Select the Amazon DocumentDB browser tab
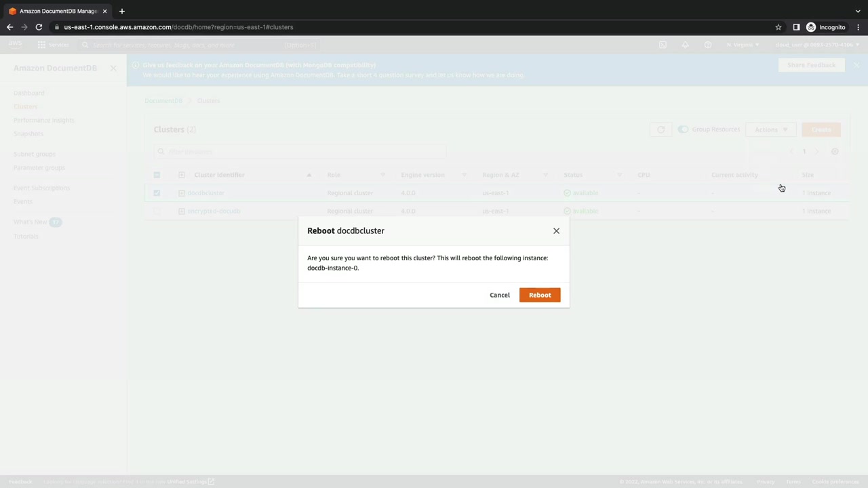Viewport: 868px width, 488px height. (58, 11)
